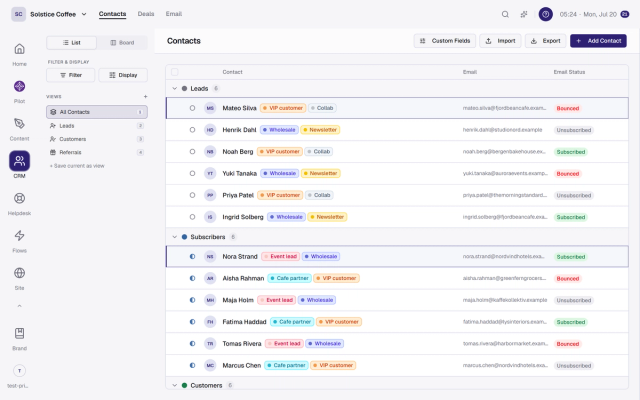Click Nora Strand's NS avatar
The height and width of the screenshot is (400, 640).
tap(210, 257)
